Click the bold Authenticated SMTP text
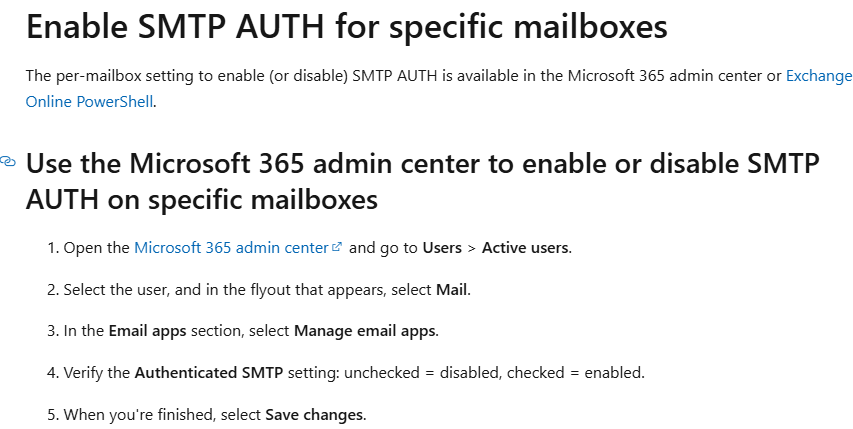 click(x=209, y=373)
